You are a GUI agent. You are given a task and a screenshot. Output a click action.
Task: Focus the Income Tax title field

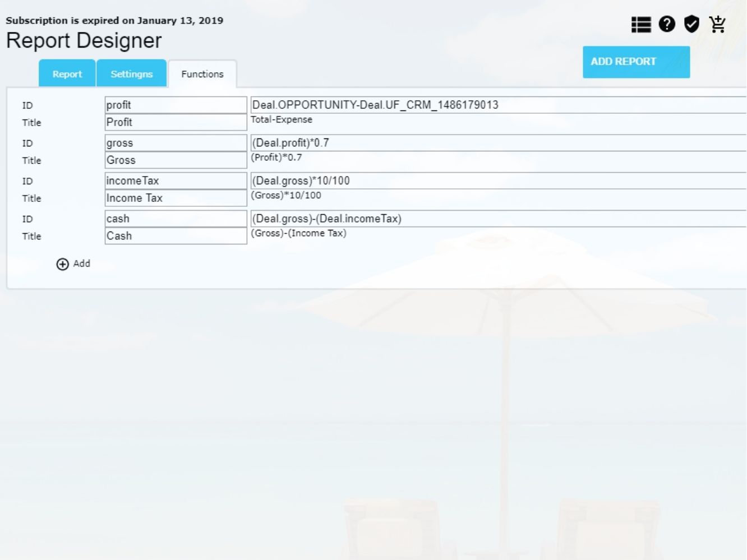[176, 198]
